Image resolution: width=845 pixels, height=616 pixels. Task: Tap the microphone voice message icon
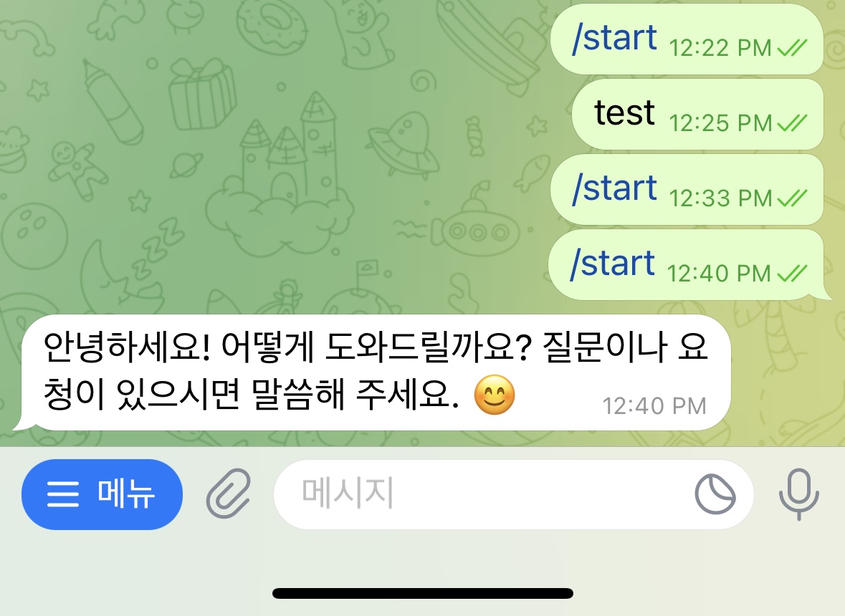pyautogui.click(x=798, y=494)
